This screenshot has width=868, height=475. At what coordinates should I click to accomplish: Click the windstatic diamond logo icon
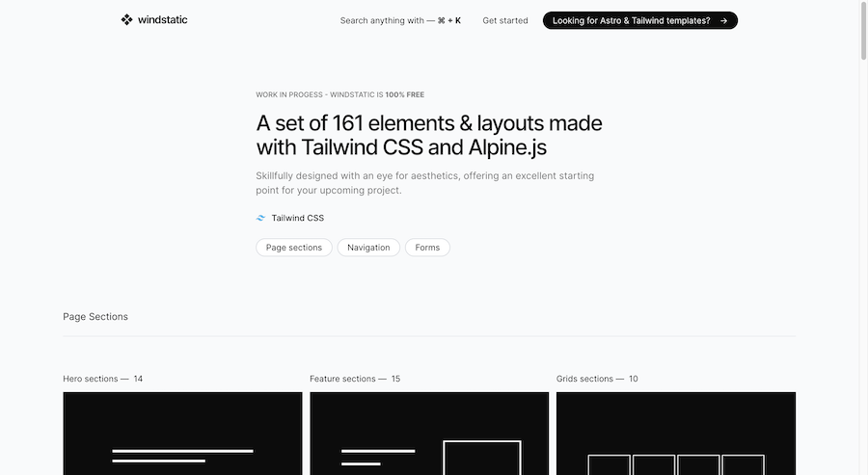pos(126,20)
